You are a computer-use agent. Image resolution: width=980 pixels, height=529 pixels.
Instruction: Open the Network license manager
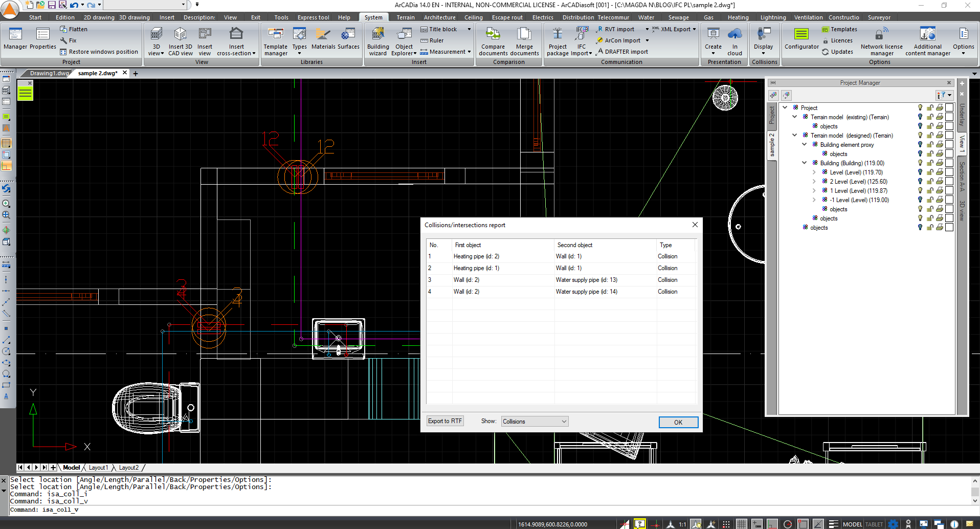coord(881,41)
